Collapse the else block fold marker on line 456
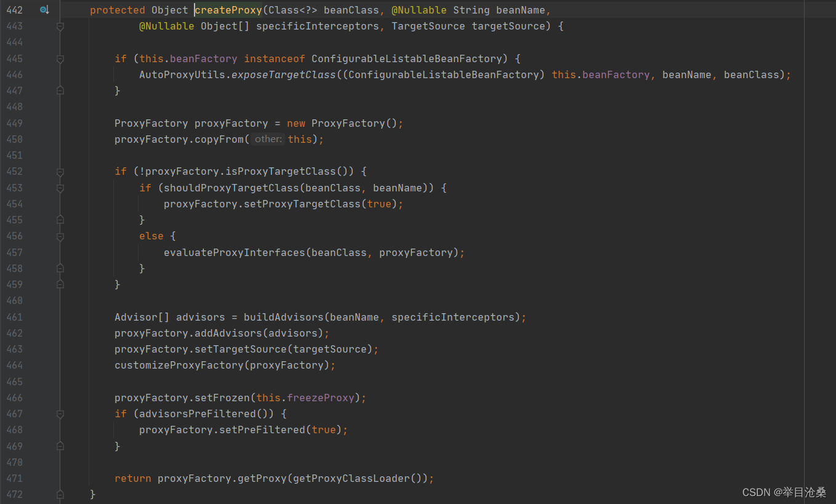 point(60,236)
